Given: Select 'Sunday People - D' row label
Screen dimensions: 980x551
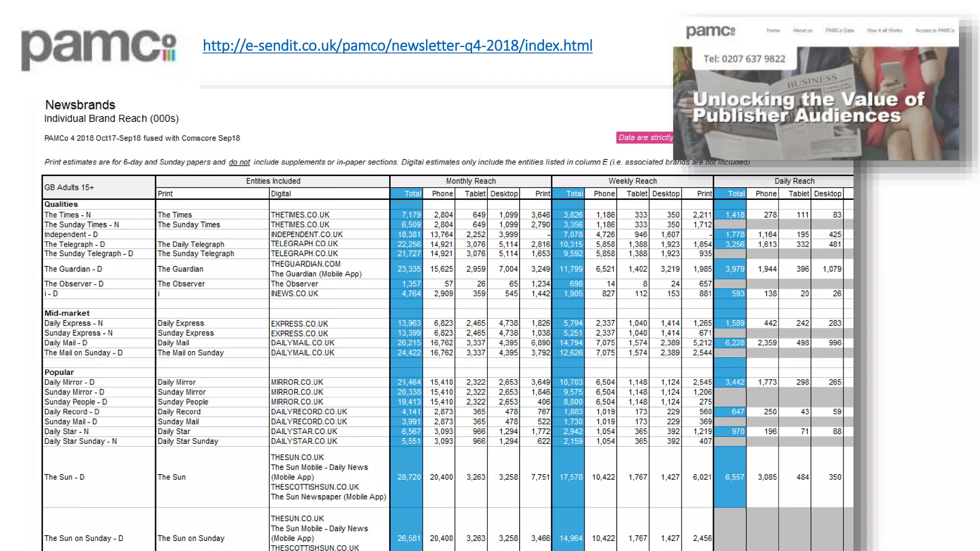Looking at the screenshot, I should click(76, 402).
